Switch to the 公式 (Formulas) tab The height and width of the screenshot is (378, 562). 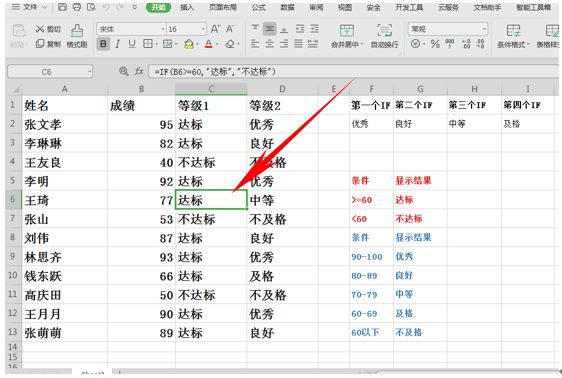[258, 7]
